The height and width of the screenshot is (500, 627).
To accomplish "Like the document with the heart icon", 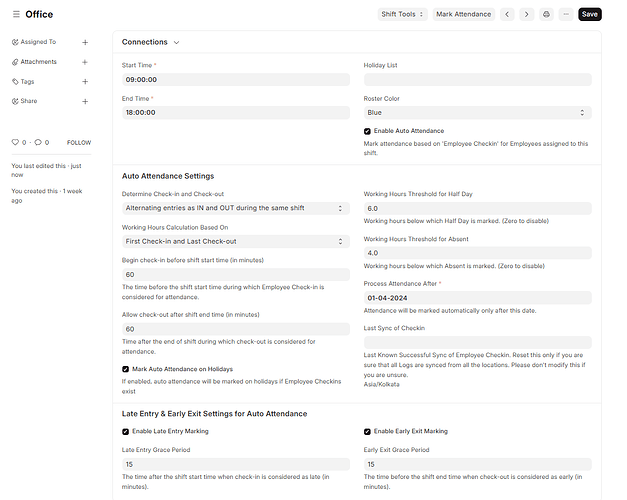I will click(x=15, y=142).
